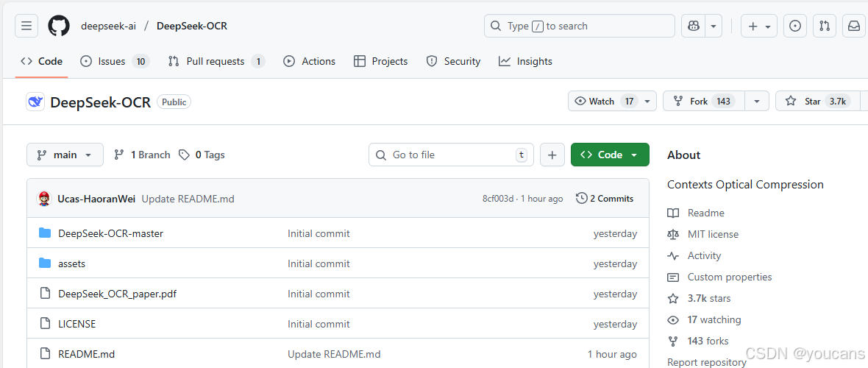The width and height of the screenshot is (868, 368).
Task: Click the DeepSeek whale repository avatar
Action: [35, 102]
